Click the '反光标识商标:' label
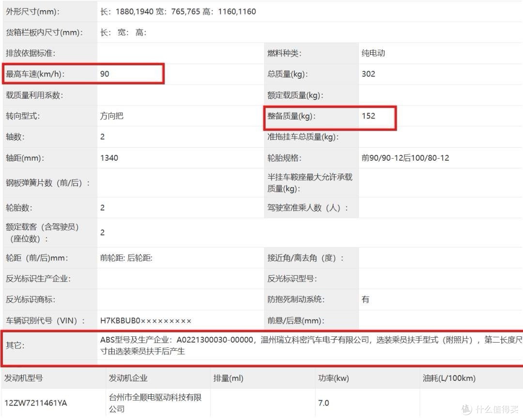 31,300
